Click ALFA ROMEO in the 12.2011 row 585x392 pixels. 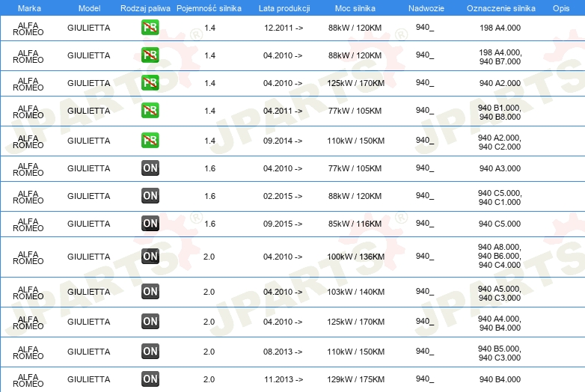28,28
